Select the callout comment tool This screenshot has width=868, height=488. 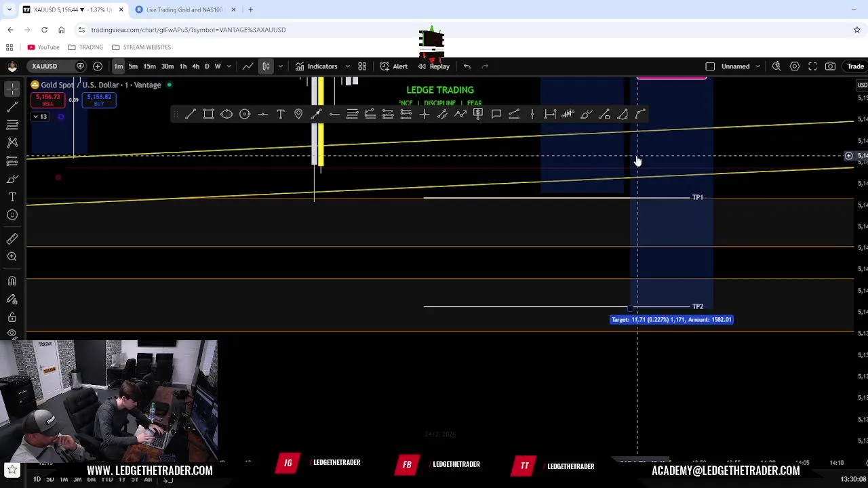496,115
